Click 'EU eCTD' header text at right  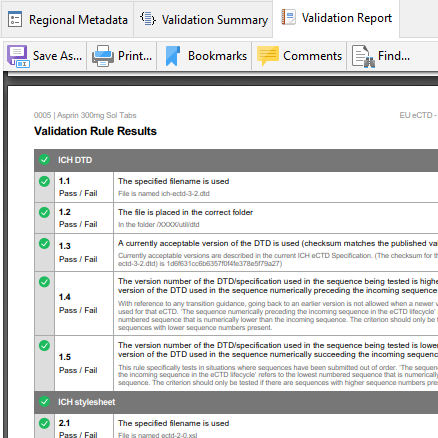[x=419, y=115]
